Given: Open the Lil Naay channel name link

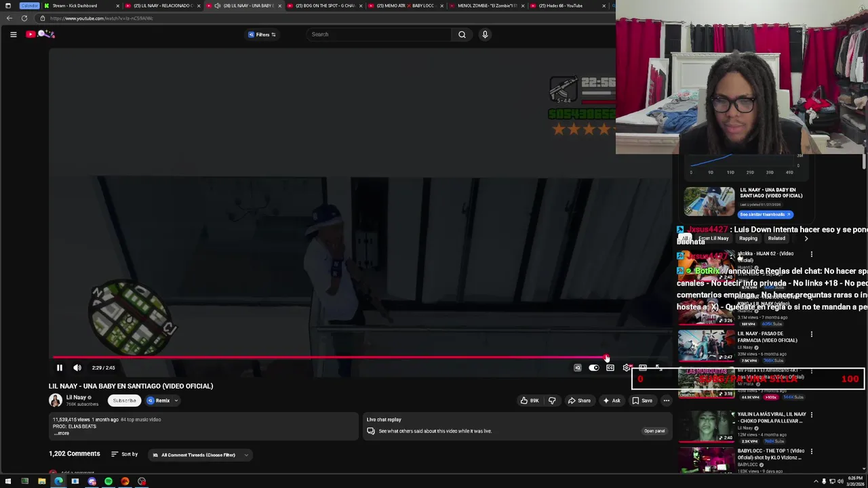Looking at the screenshot, I should 76,397.
